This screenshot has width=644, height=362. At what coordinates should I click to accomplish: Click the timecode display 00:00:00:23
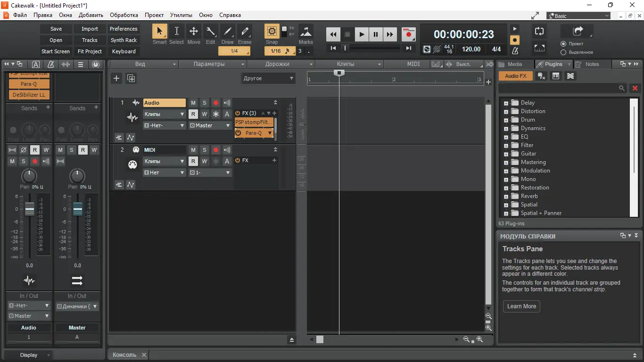coord(464,34)
